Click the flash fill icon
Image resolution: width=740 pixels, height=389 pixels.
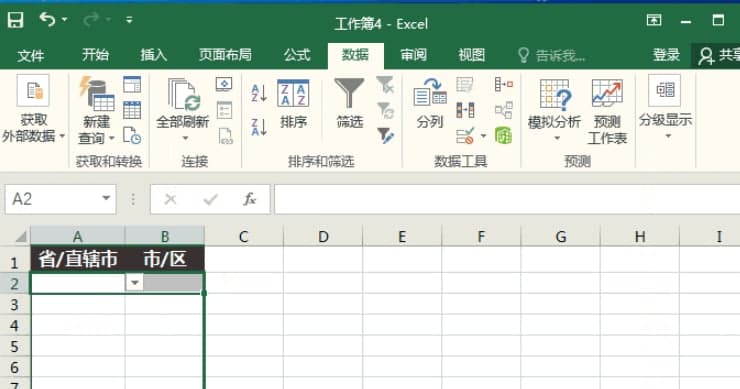[x=465, y=85]
